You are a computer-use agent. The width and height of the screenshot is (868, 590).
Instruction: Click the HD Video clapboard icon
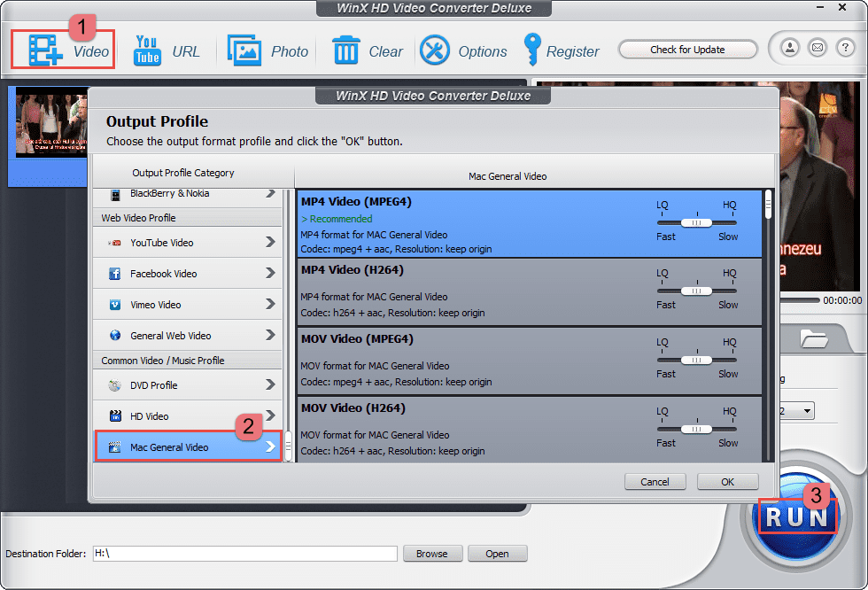click(x=115, y=415)
